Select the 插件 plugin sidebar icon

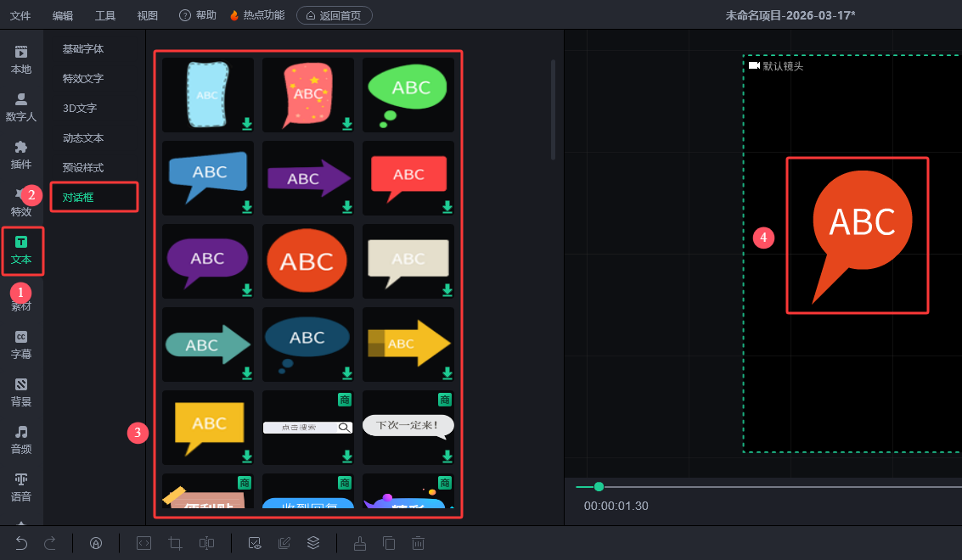click(x=21, y=154)
